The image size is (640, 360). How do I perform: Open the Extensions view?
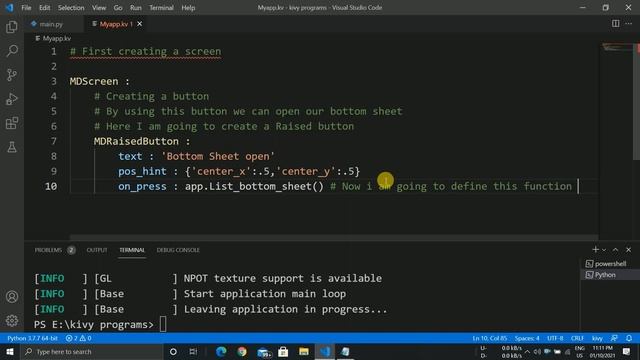[12, 123]
